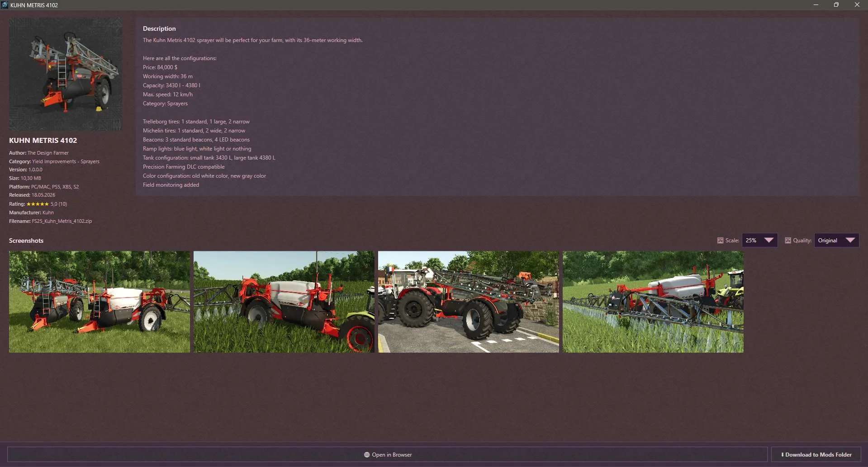Click the globe icon on Open in Browser
868x467 pixels.
coord(367,455)
